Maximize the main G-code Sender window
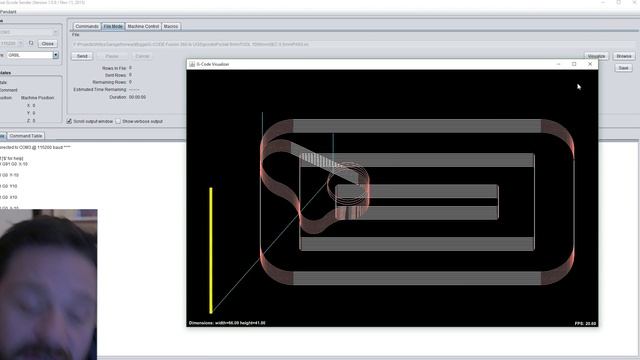This screenshot has height=360, width=640. (x=619, y=2)
